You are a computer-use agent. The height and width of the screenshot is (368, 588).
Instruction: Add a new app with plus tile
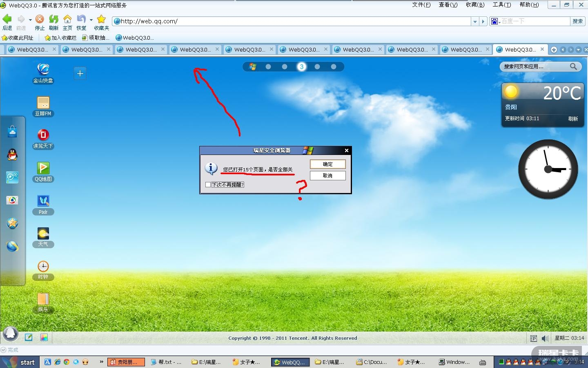[80, 73]
